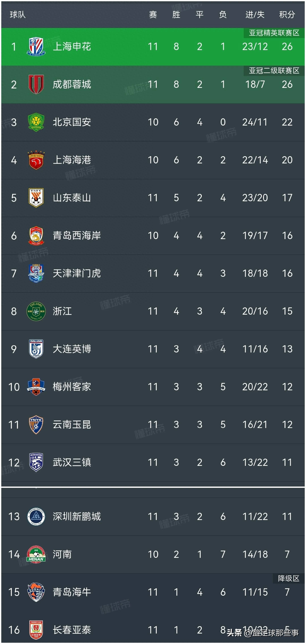Screen dimensions: 306x644
Task: Click the Tianjin Jinmen Tiger crest
Action: coord(36,273)
